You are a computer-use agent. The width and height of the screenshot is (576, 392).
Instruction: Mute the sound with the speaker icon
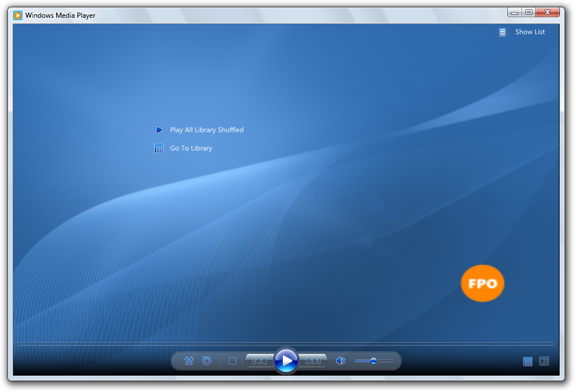[x=341, y=361]
